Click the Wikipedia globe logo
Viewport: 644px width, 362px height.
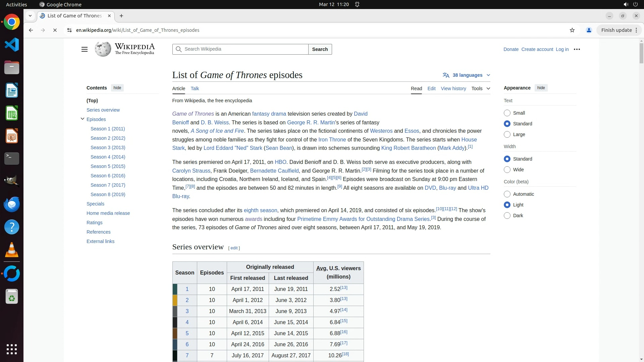pyautogui.click(x=103, y=49)
